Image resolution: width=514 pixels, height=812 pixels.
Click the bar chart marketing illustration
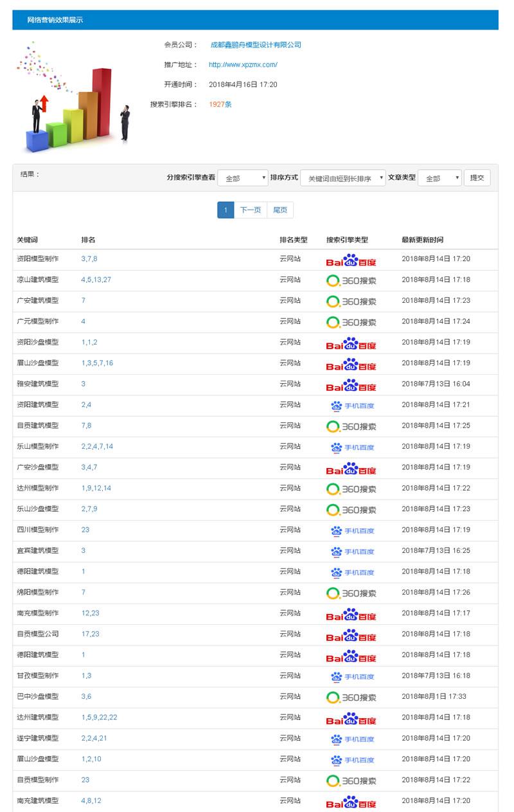pos(73,96)
